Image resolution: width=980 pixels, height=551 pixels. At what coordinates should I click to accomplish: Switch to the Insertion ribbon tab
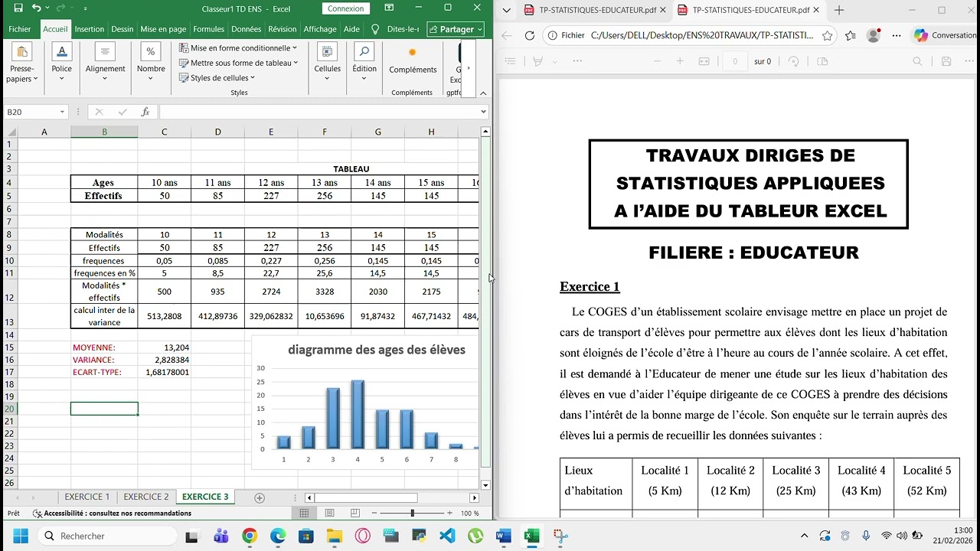pyautogui.click(x=90, y=29)
